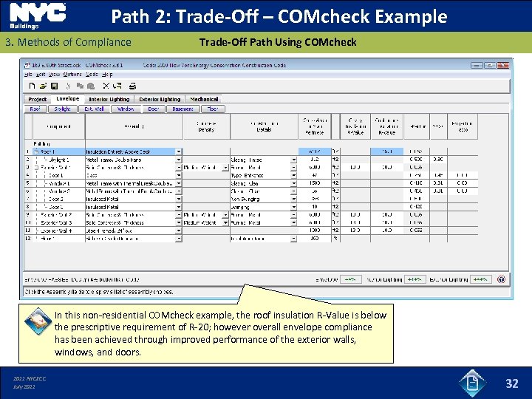Collapse the Exterior Wall 1 tree node
This screenshot has width=532, height=399.
pos(36,167)
